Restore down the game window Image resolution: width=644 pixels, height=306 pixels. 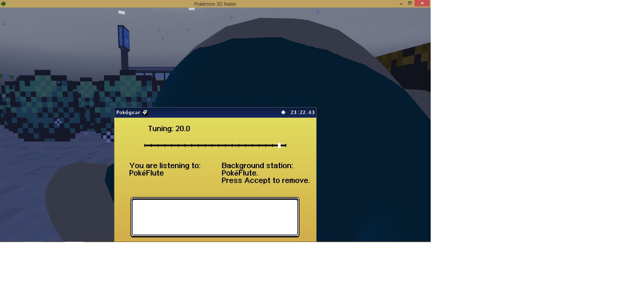410,3
